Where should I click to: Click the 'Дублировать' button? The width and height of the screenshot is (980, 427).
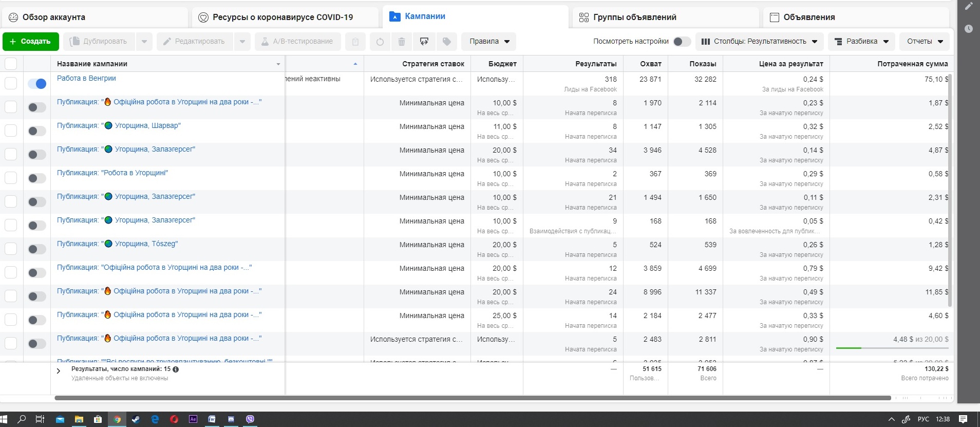click(100, 42)
